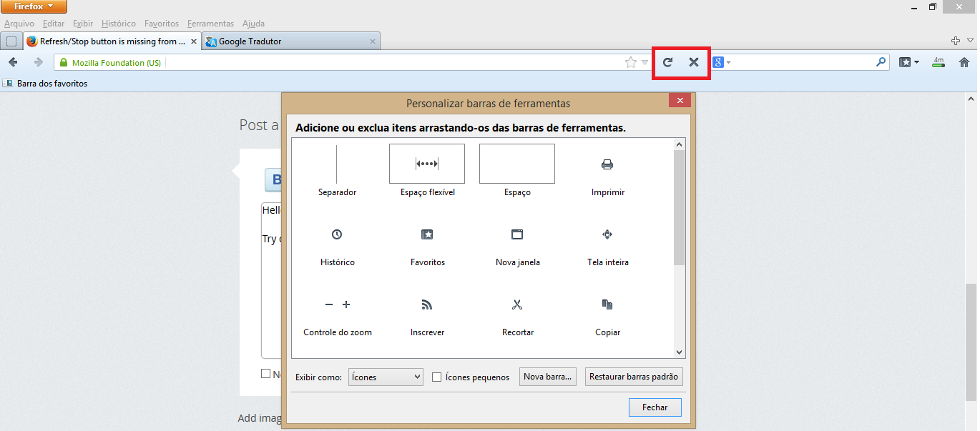This screenshot has width=980, height=431.
Task: Click inside the Google search field
Action: pyautogui.click(x=803, y=63)
